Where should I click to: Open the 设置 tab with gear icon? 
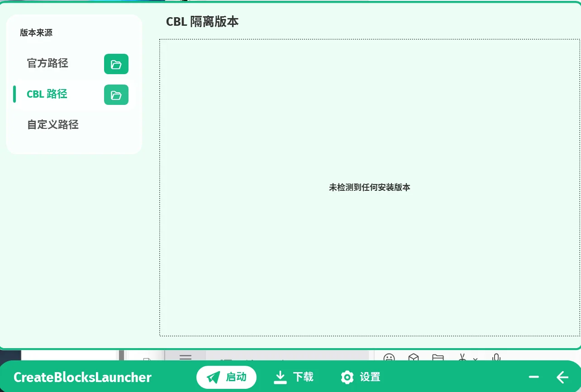[361, 377]
